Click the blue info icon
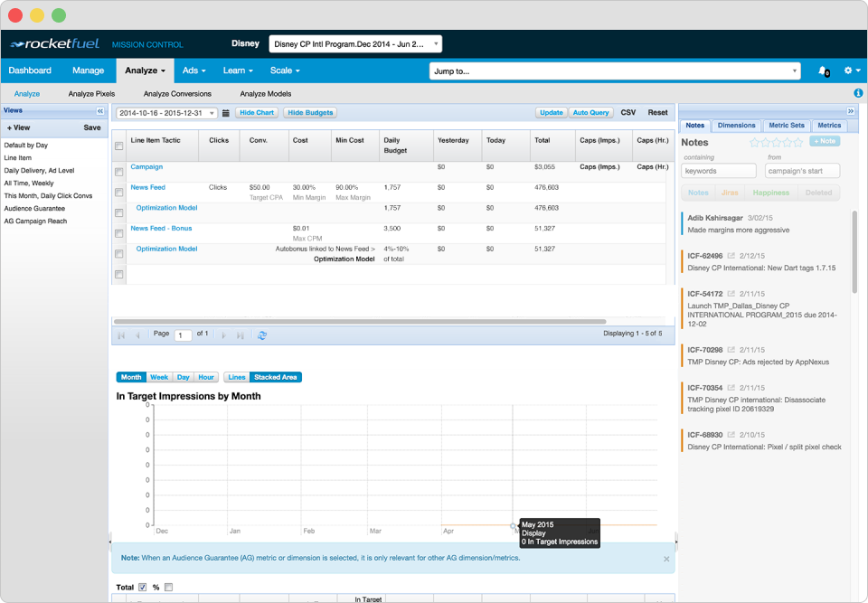Viewport: 868px width, 603px height. tap(858, 93)
